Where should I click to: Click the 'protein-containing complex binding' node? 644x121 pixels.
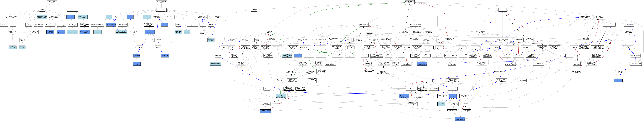(42, 17)
